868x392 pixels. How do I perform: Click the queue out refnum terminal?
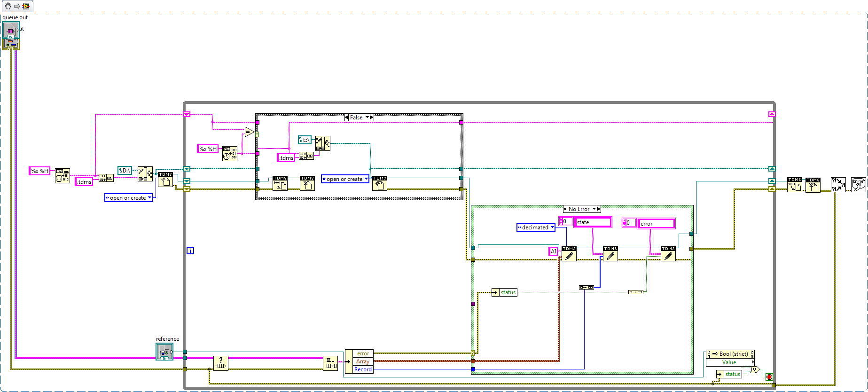(x=10, y=30)
